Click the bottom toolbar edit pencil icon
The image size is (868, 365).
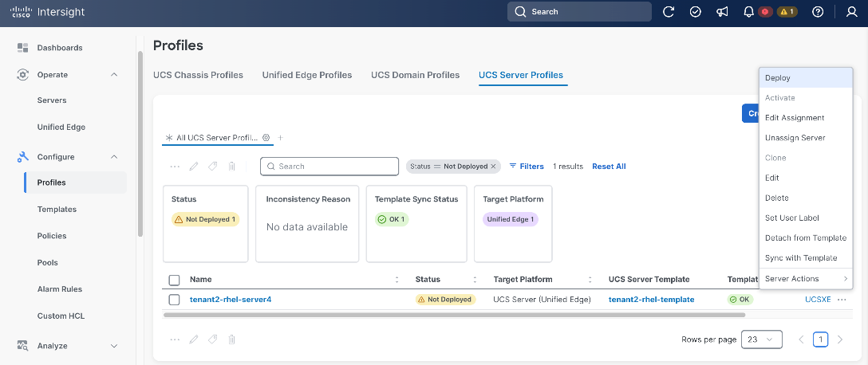pos(194,339)
